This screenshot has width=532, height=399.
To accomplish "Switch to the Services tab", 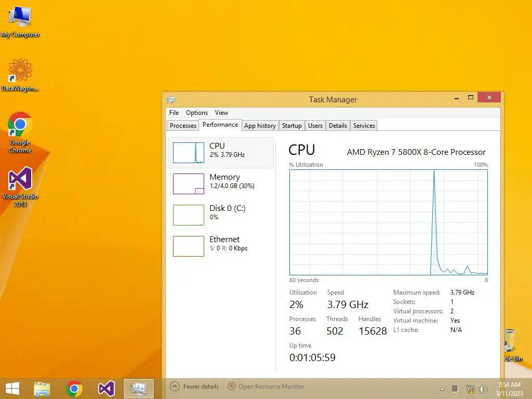I will [364, 126].
